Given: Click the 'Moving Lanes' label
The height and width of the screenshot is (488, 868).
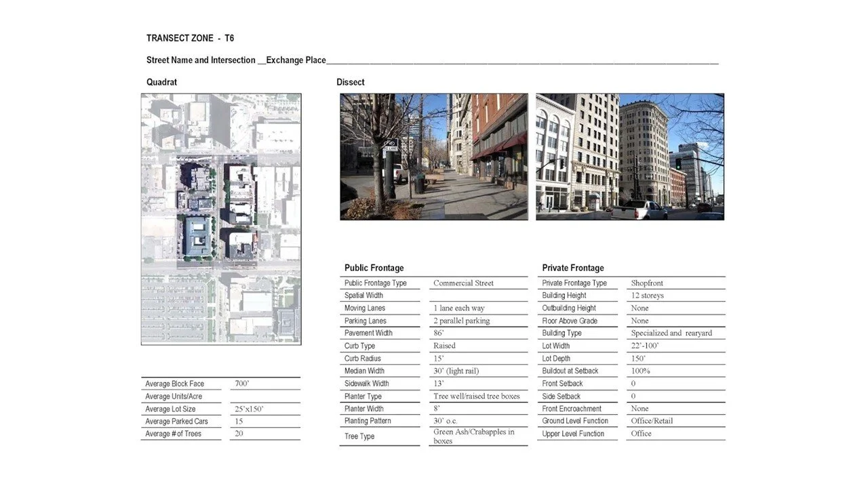Looking at the screenshot, I should pos(365,308).
